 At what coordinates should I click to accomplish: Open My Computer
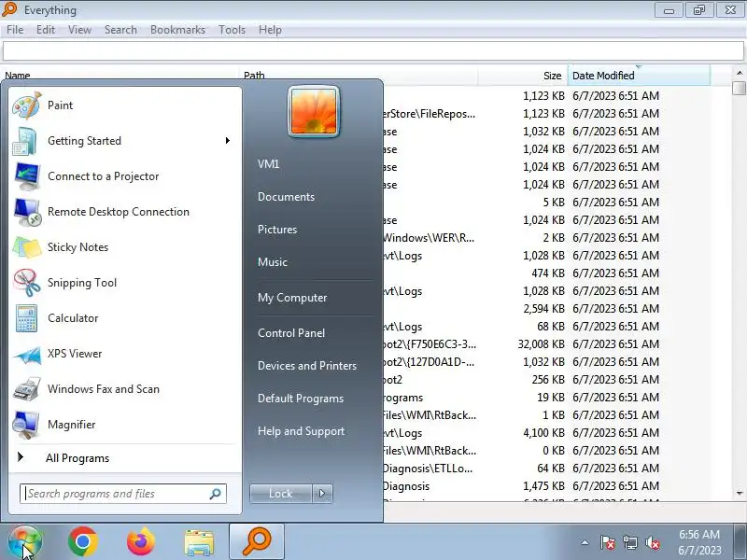tap(292, 298)
